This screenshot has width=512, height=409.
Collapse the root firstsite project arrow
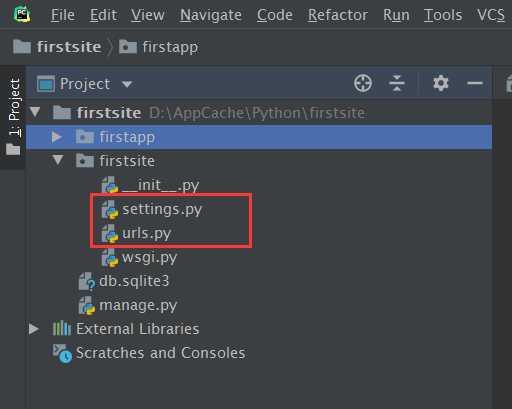pyautogui.click(x=35, y=112)
